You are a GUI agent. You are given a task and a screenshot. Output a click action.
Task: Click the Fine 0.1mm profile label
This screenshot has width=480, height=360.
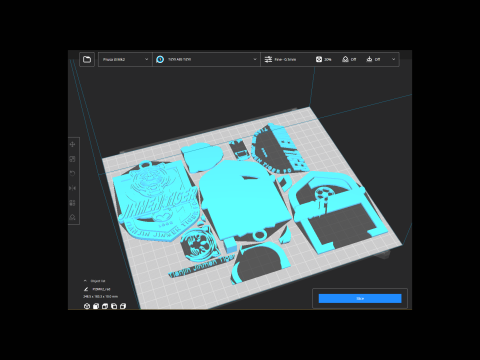[x=285, y=59]
